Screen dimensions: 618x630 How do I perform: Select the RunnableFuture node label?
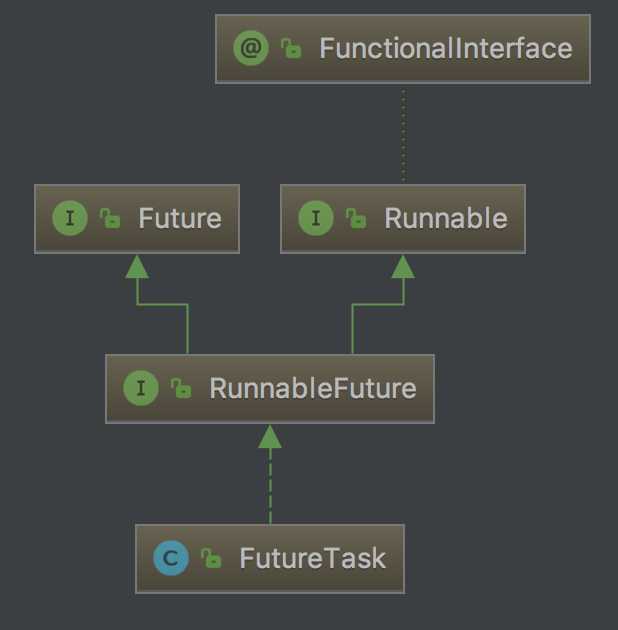click(x=313, y=388)
